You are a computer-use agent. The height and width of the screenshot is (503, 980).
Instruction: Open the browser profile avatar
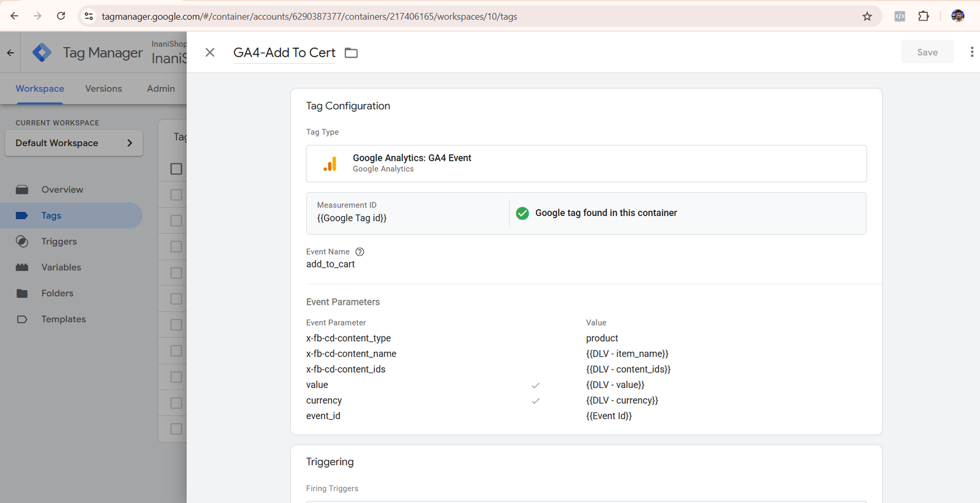(x=958, y=17)
